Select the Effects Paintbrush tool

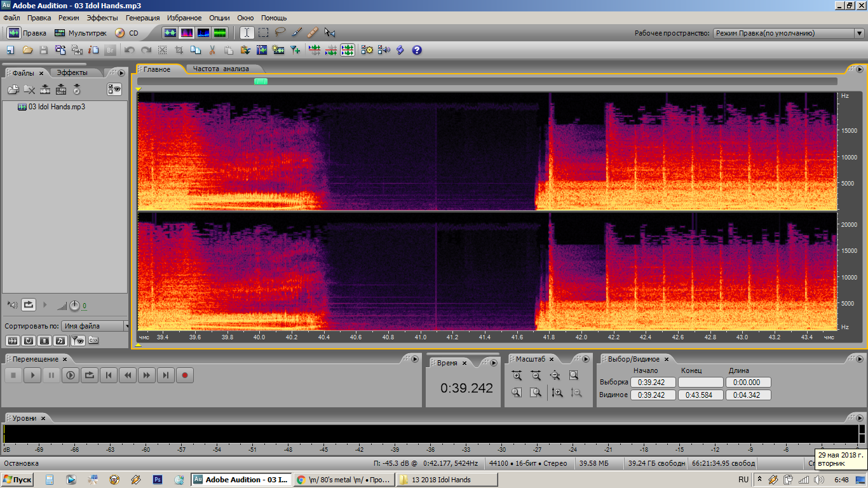296,32
